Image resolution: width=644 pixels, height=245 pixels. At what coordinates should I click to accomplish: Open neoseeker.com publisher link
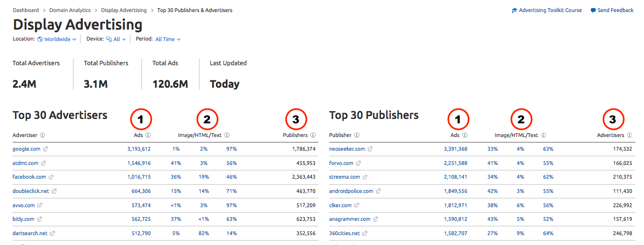[x=347, y=149]
